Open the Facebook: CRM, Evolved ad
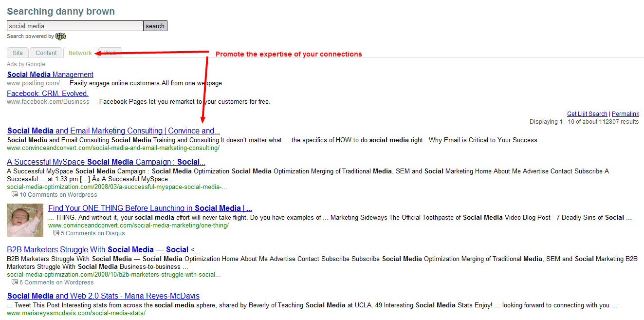This screenshot has width=644, height=320. (x=48, y=94)
